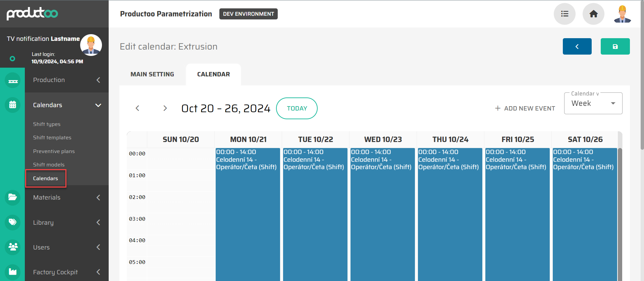Open the list menu icon in header
Viewport: 644px width, 281px height.
(x=565, y=14)
